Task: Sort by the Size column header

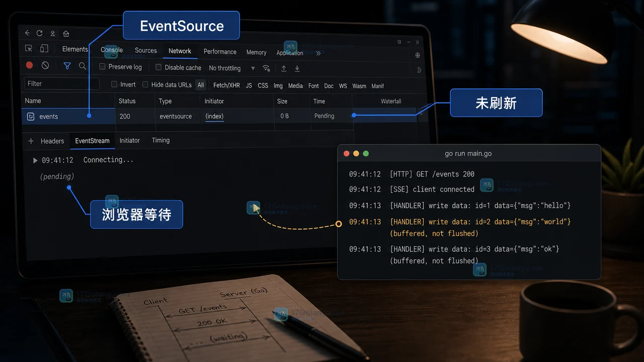Action: click(282, 101)
